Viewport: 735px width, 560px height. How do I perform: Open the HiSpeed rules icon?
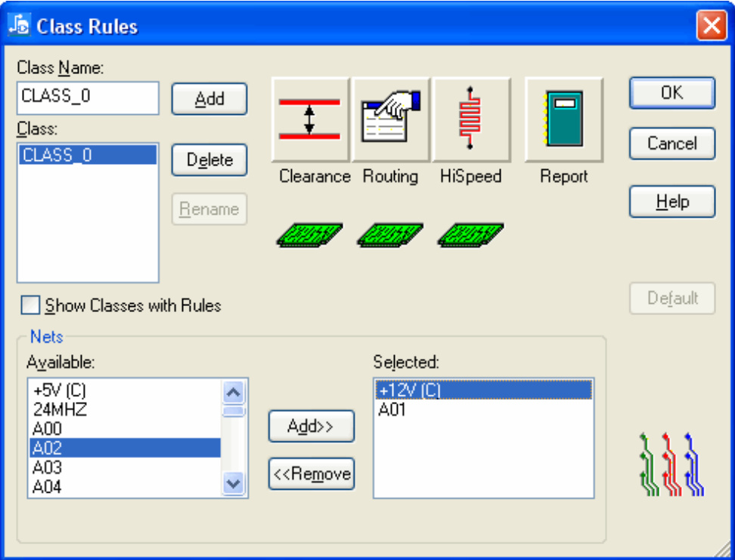click(470, 119)
